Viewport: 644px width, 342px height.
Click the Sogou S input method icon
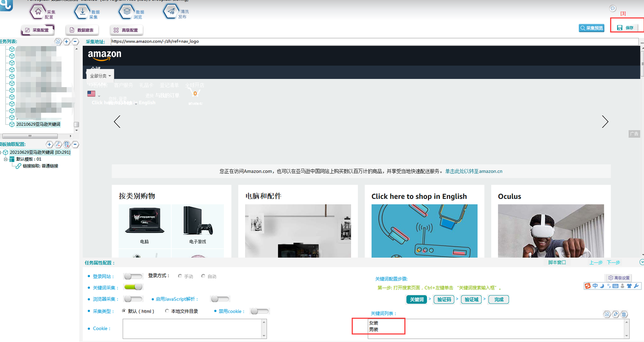click(x=588, y=286)
